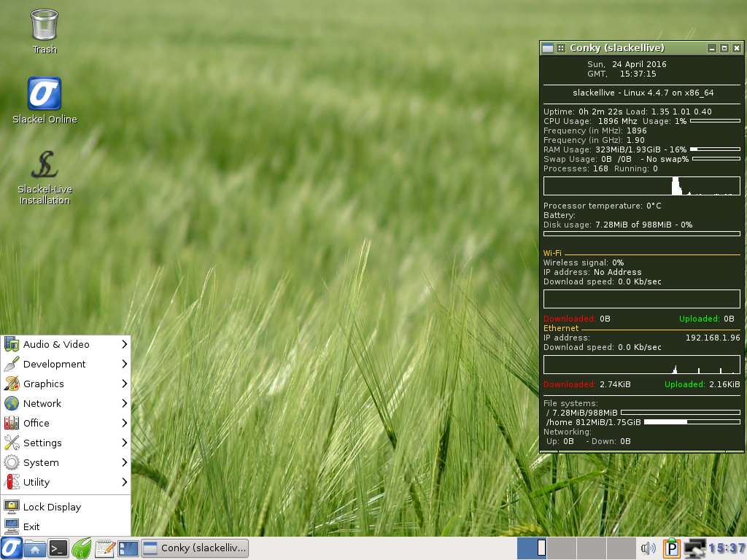Maximize the Conky window
This screenshot has width=747, height=560.
click(x=724, y=48)
